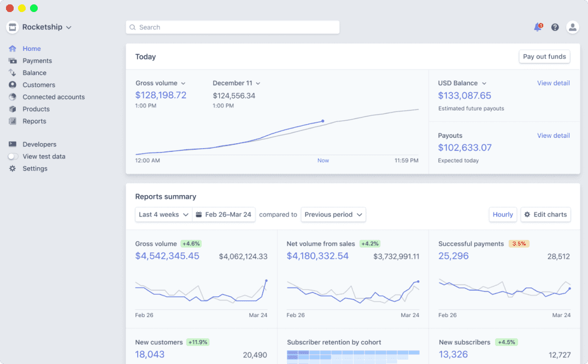Expand the Previous period comparison dropdown
Screen dimensions: 588x364
click(x=333, y=215)
